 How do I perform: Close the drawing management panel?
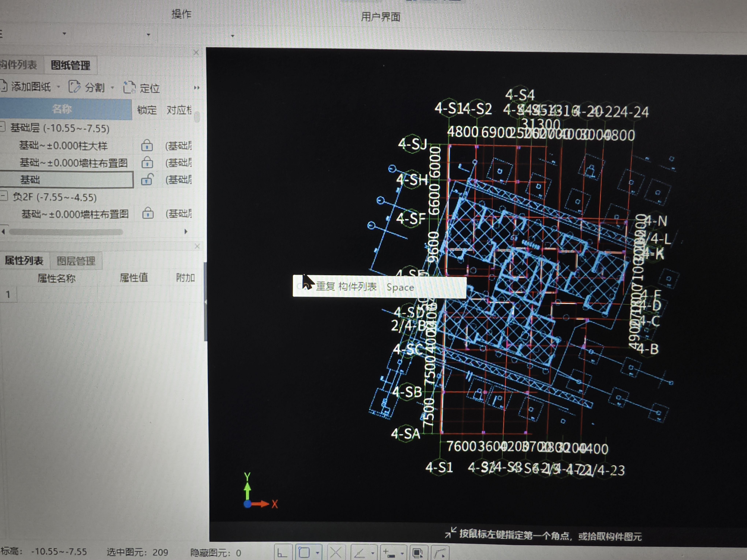pyautogui.click(x=196, y=52)
